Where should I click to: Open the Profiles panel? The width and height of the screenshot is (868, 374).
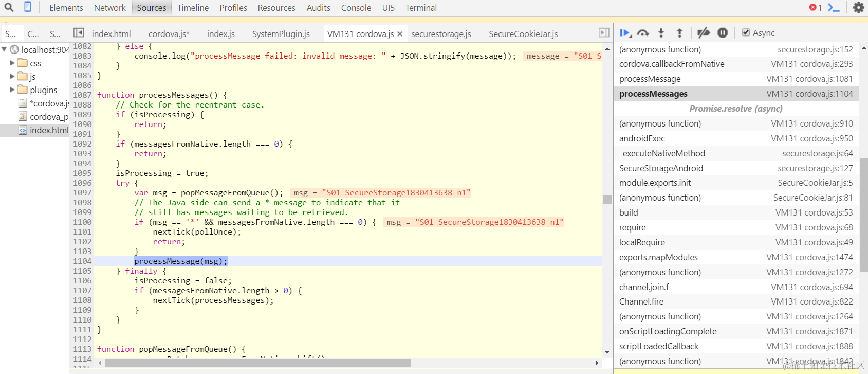coord(233,8)
